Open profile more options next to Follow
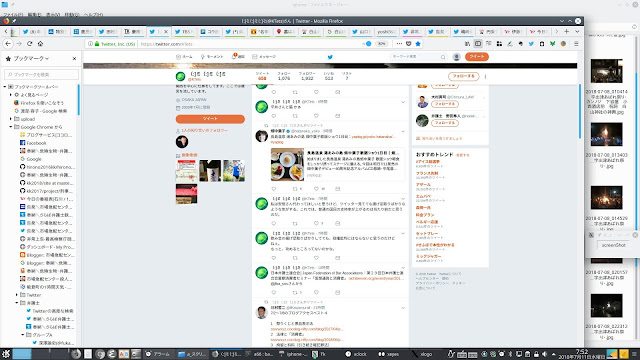 pyautogui.click(x=485, y=76)
